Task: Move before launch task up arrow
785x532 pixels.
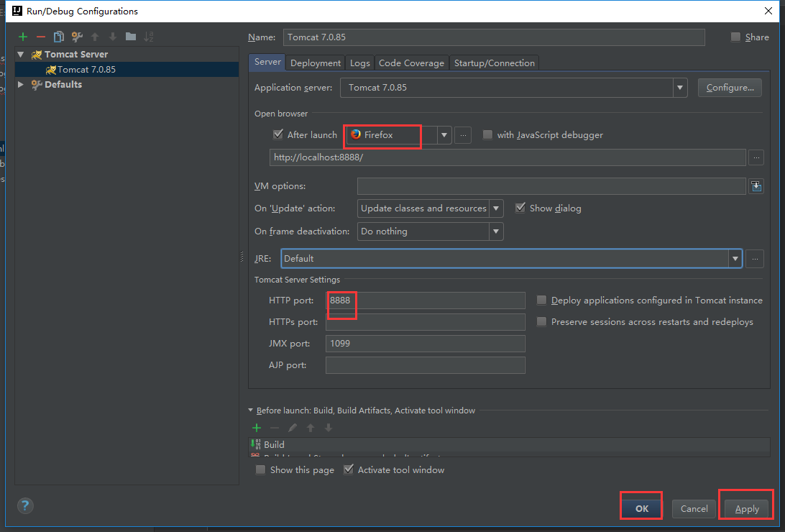Action: (x=311, y=428)
